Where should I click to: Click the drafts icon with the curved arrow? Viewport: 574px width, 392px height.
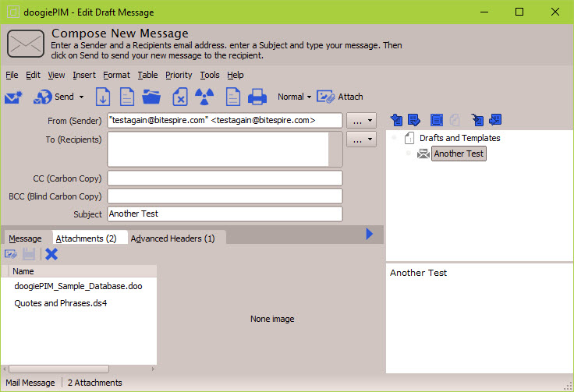(477, 119)
